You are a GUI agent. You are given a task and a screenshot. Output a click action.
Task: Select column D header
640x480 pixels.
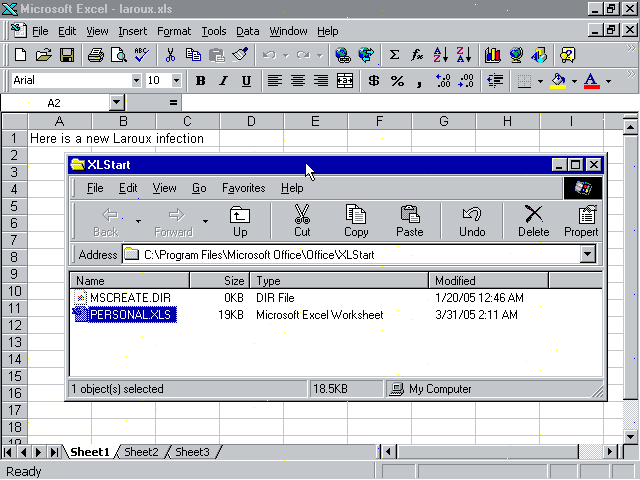pos(251,121)
